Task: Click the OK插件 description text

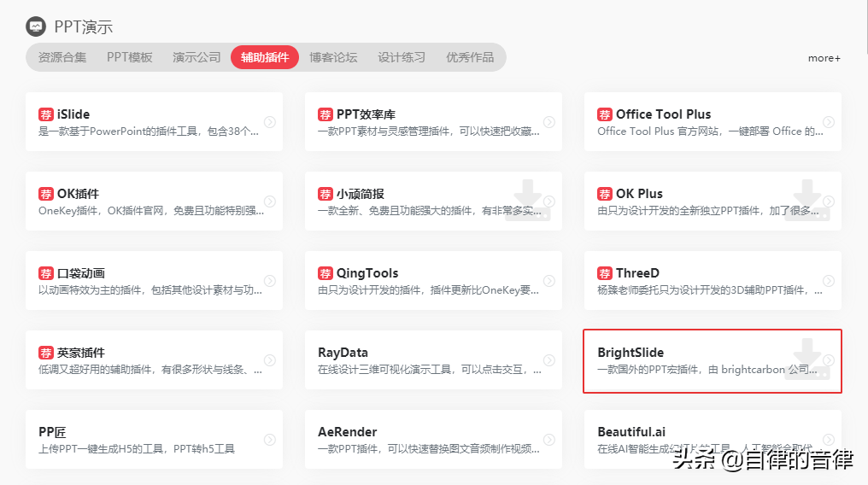Action: tap(151, 211)
